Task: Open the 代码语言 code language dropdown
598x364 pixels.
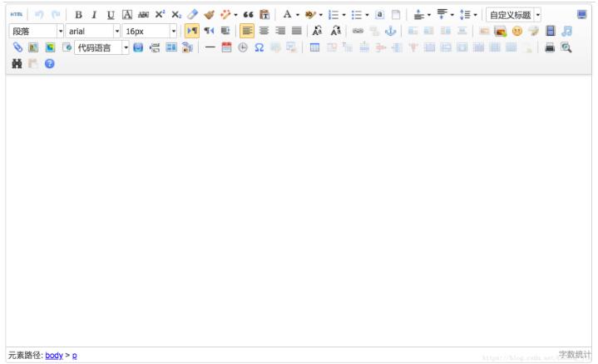Action: 101,47
